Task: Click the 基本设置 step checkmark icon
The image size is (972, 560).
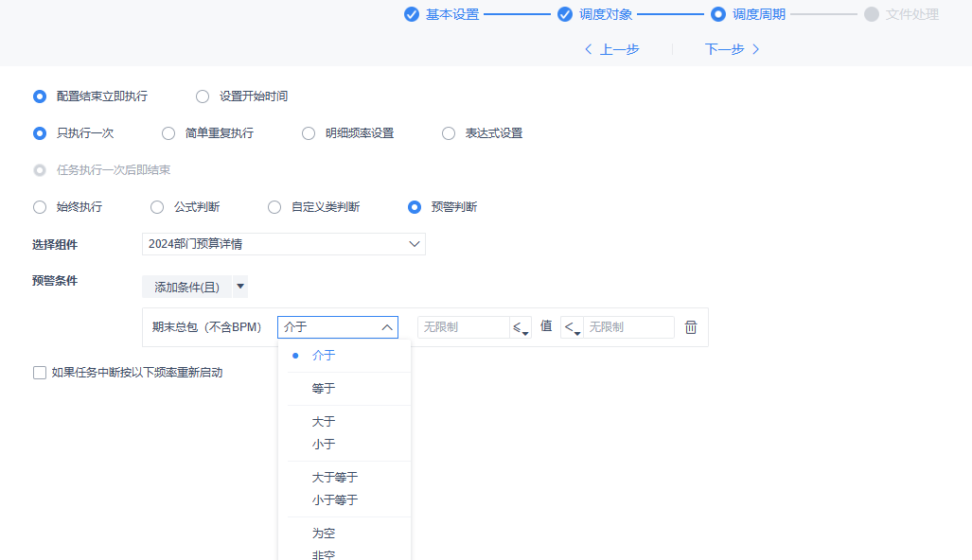Action: [412, 14]
